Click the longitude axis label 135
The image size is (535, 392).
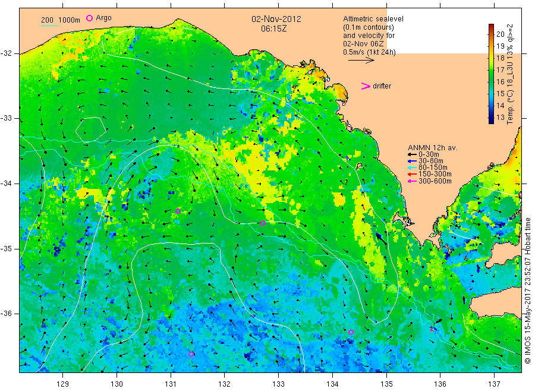point(386,384)
